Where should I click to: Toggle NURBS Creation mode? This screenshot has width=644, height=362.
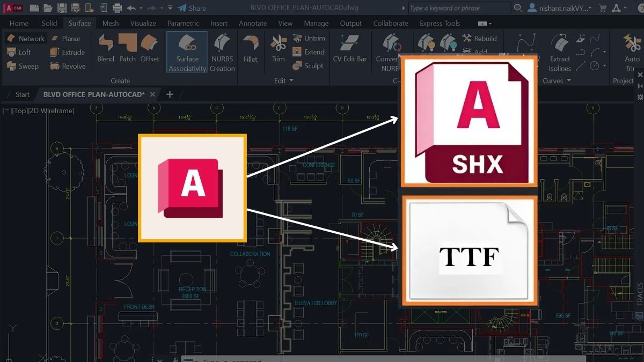(x=222, y=53)
